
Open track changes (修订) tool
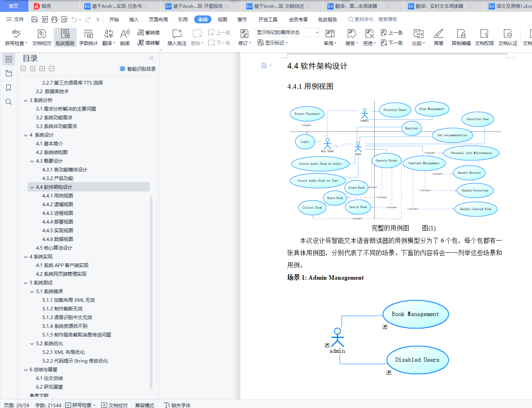point(244,38)
